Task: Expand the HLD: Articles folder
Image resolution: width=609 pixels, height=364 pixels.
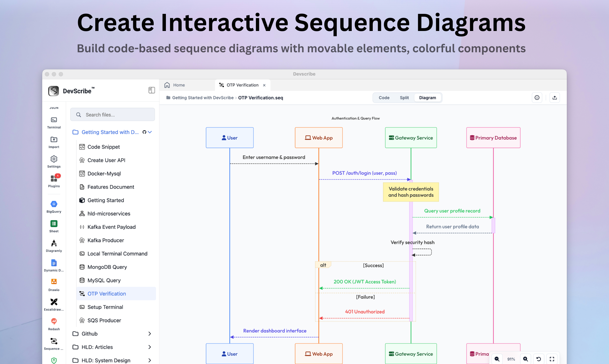Action: tap(150, 347)
